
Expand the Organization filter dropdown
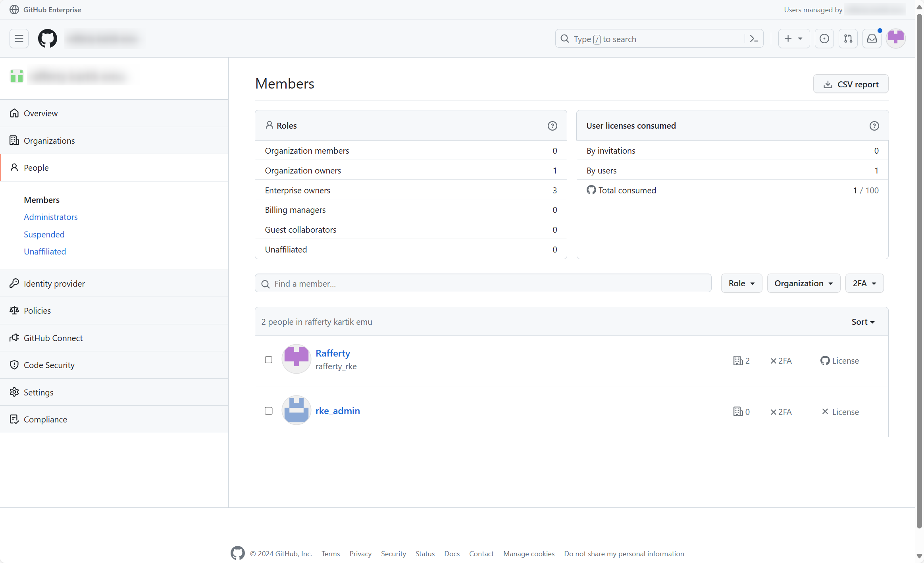pos(803,283)
